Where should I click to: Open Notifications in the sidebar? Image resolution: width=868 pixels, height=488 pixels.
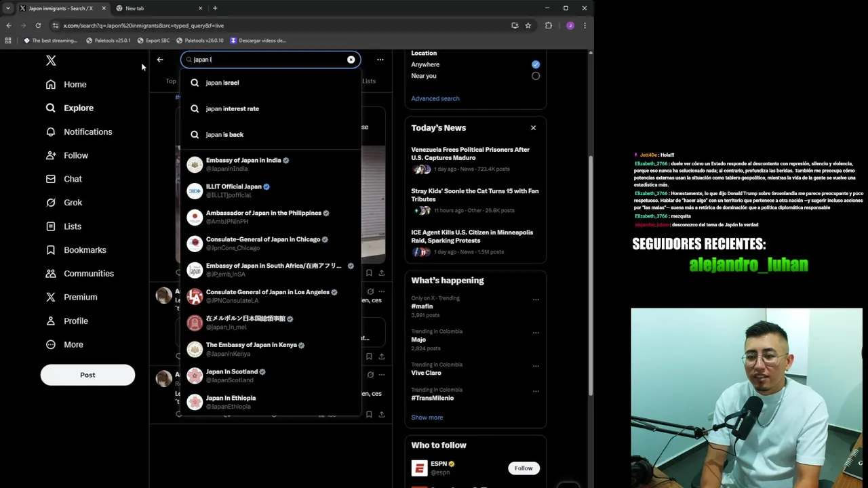pyautogui.click(x=79, y=131)
